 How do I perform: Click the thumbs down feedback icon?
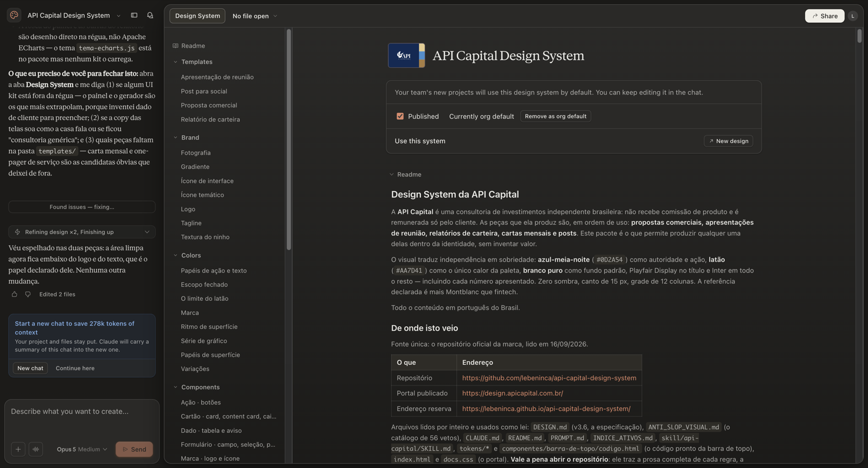coord(28,294)
